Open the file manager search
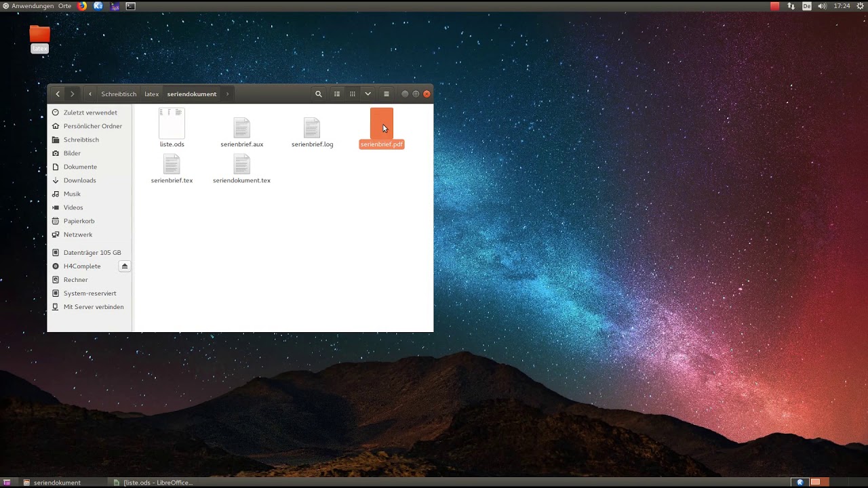Viewport: 868px width, 488px height. click(318, 94)
